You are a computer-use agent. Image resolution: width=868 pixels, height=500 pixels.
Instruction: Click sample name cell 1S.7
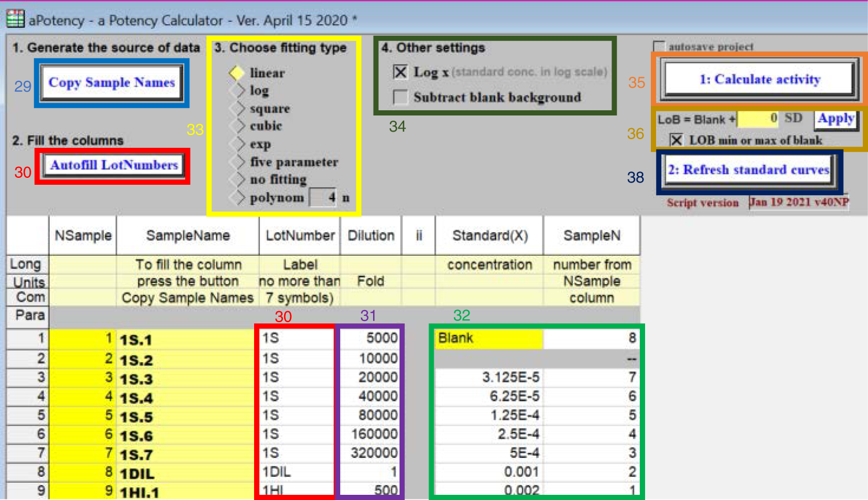(188, 454)
